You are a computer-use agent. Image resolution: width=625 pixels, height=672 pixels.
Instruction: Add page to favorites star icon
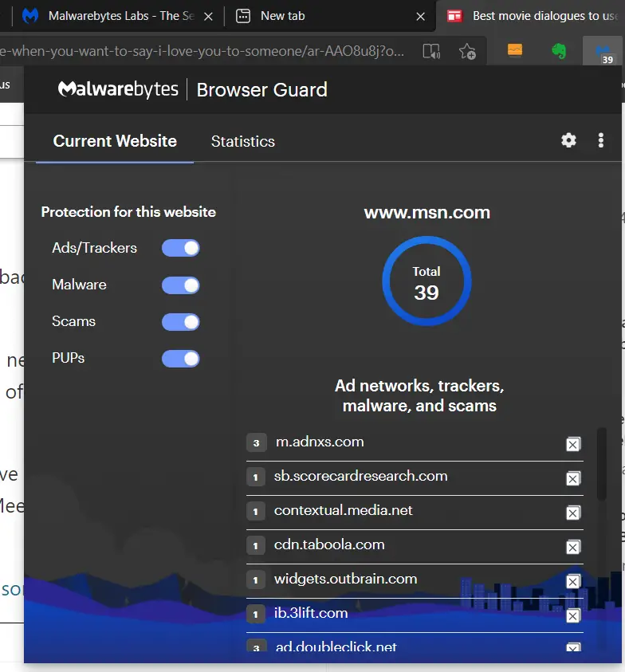[x=467, y=52]
